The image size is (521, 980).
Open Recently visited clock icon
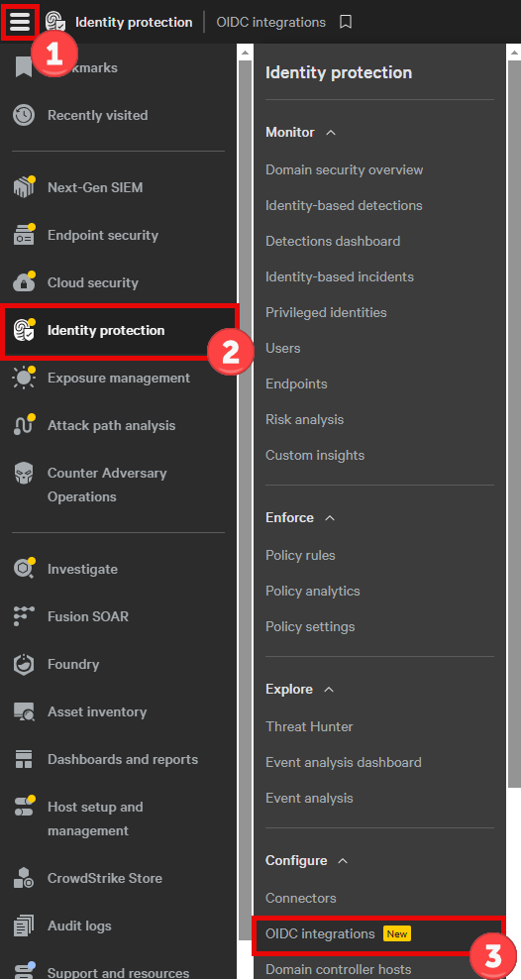pyautogui.click(x=24, y=115)
